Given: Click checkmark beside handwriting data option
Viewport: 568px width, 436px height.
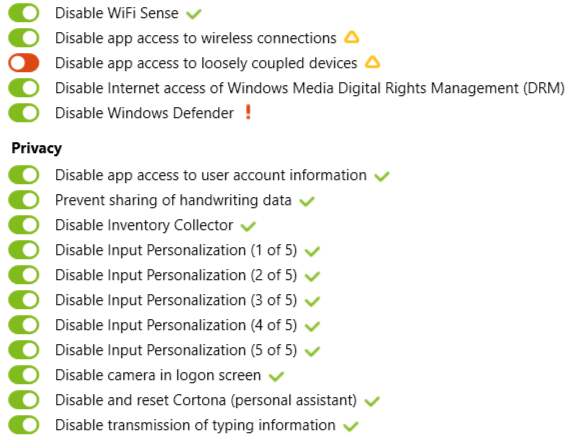Looking at the screenshot, I should (x=307, y=201).
